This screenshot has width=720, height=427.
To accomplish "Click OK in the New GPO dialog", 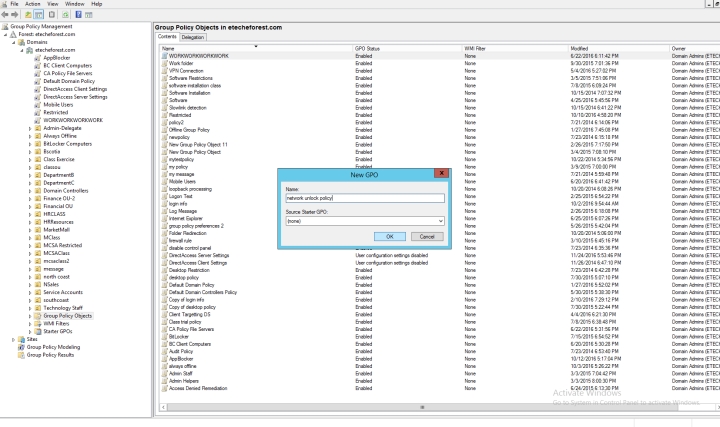I will tap(390, 236).
